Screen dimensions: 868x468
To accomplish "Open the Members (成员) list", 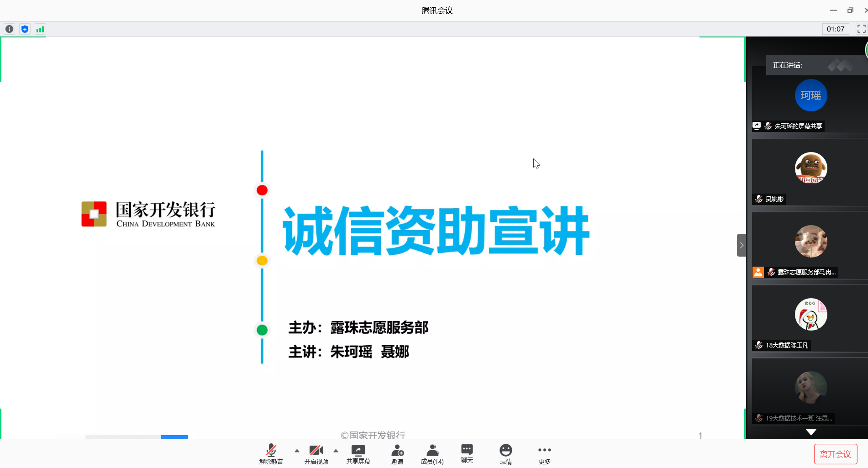I will coord(432,454).
